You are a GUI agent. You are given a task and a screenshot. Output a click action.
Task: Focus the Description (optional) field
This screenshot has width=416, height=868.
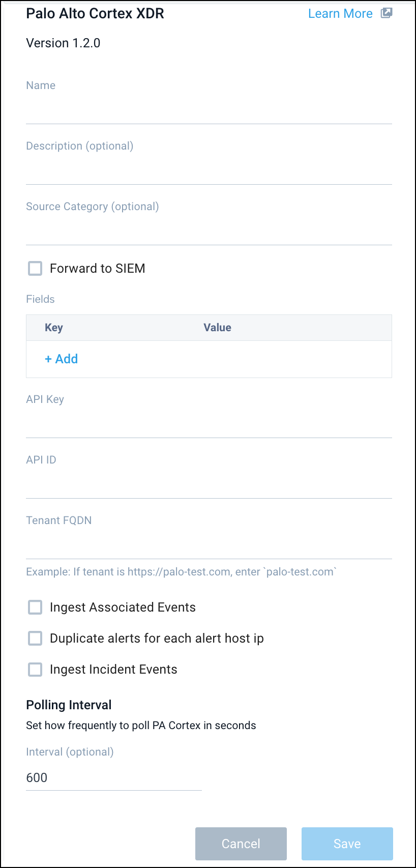209,172
